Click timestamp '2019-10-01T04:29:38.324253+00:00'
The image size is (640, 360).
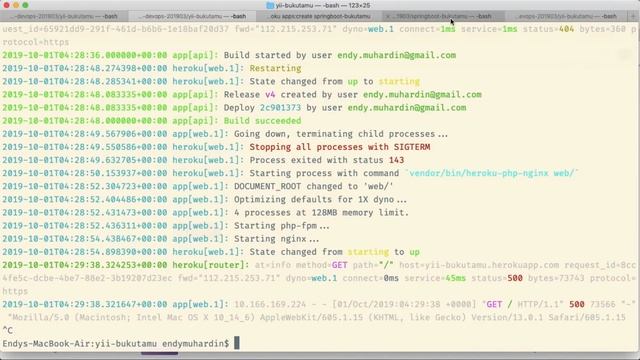click(84, 265)
